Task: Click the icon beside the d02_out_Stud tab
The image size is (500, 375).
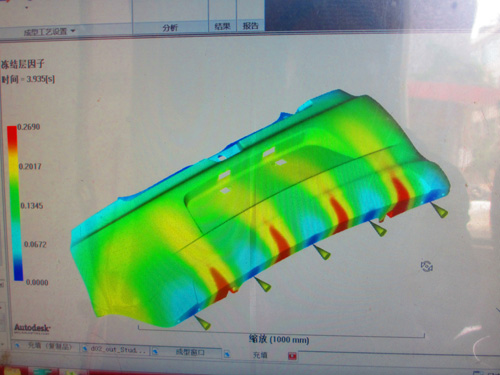Action: pos(85,349)
